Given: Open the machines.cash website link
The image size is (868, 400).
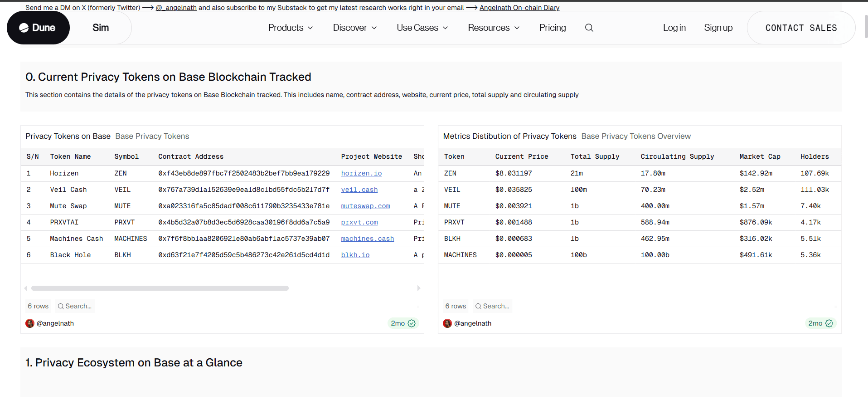Looking at the screenshot, I should tap(368, 239).
